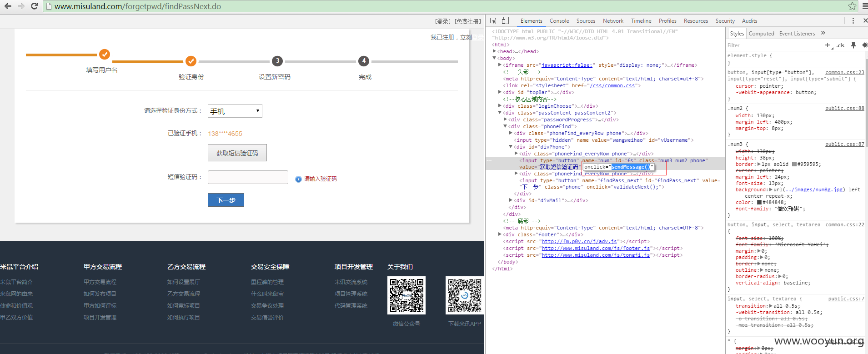Open the Event Listeners tab
868x354 pixels.
797,34
